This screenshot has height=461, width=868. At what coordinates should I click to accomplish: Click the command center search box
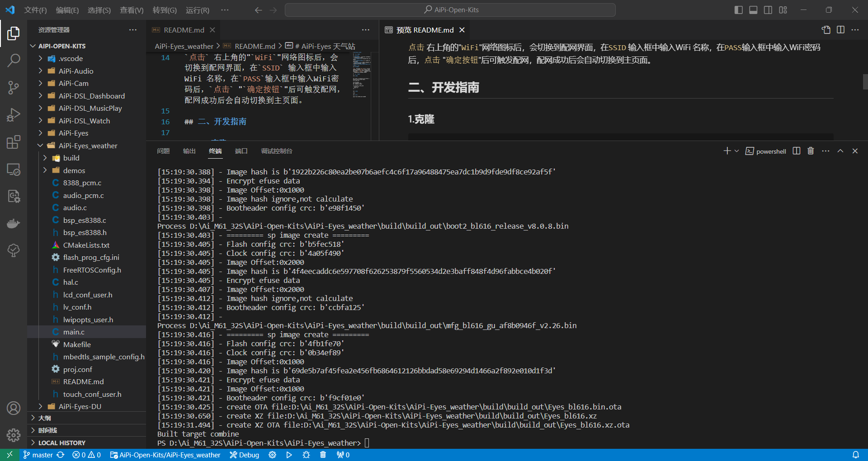click(x=450, y=10)
